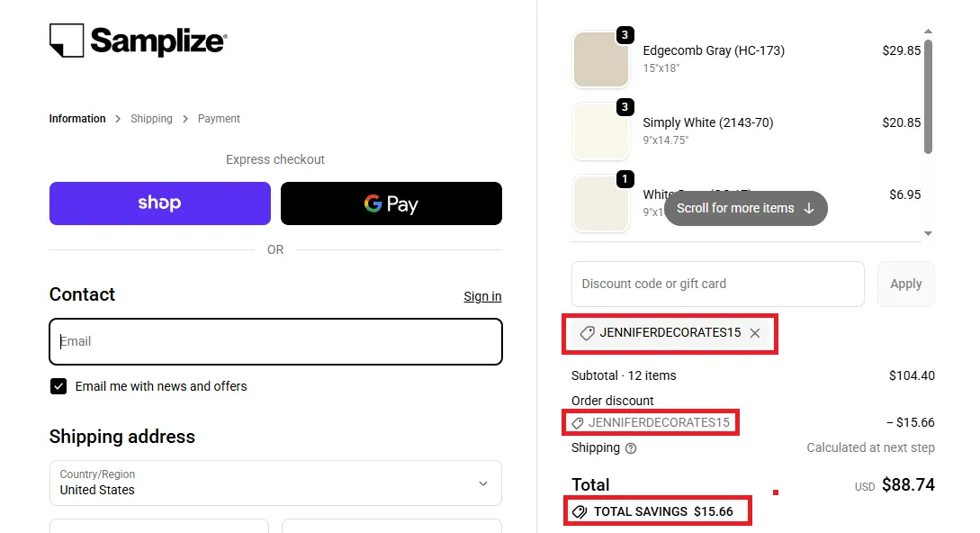Toggle the news and offers subscription checkbox
Viewport: 980px width, 533px height.
pos(58,386)
